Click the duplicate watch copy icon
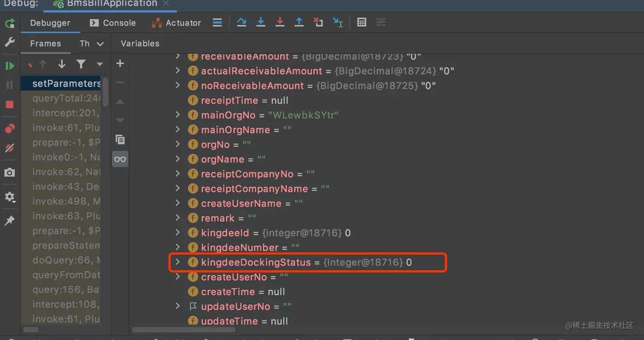The width and height of the screenshot is (644, 340). [x=120, y=139]
